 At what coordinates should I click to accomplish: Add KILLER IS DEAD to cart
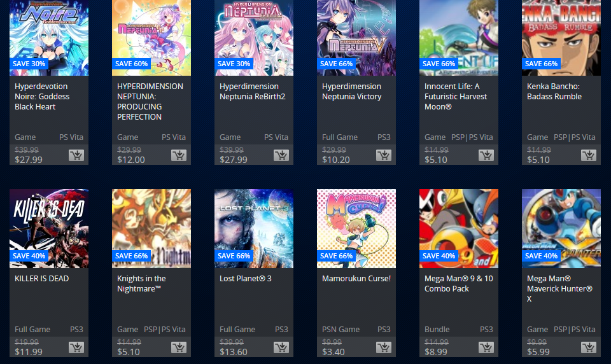click(76, 347)
